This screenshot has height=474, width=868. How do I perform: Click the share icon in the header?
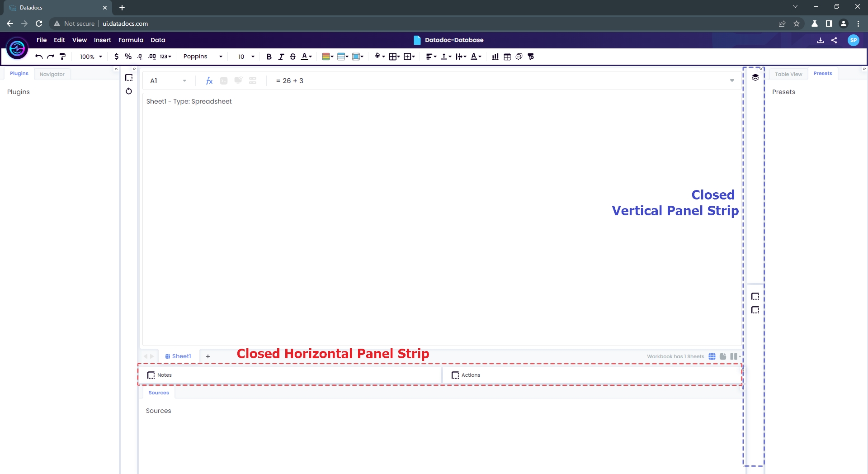834,40
